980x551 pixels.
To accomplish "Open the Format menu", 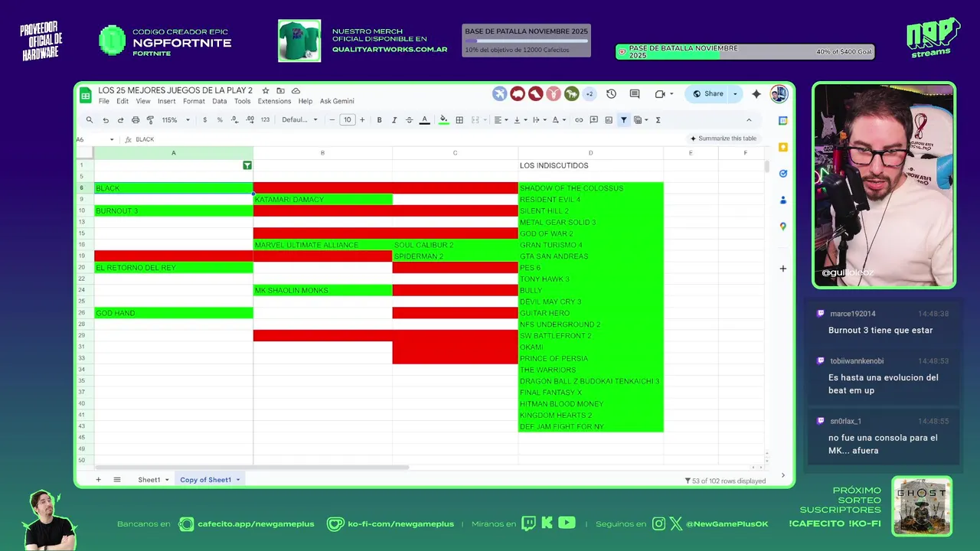I will coord(194,101).
